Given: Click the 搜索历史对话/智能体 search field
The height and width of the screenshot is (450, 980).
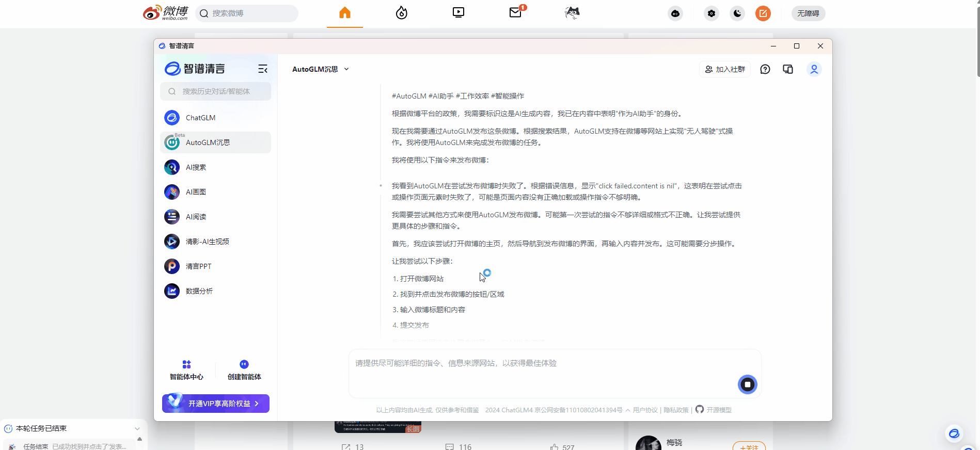Looking at the screenshot, I should click(216, 91).
